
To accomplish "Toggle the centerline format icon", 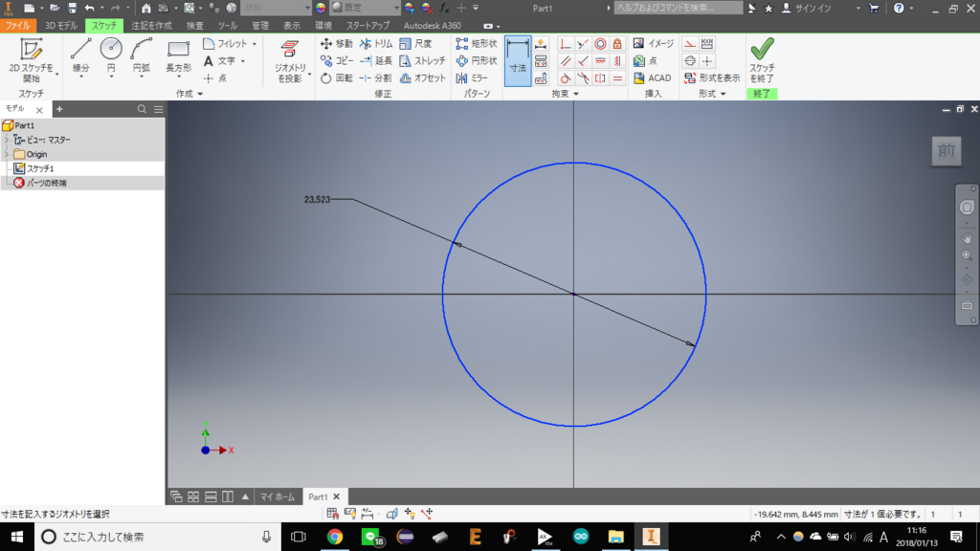I will pyautogui.click(x=689, y=61).
